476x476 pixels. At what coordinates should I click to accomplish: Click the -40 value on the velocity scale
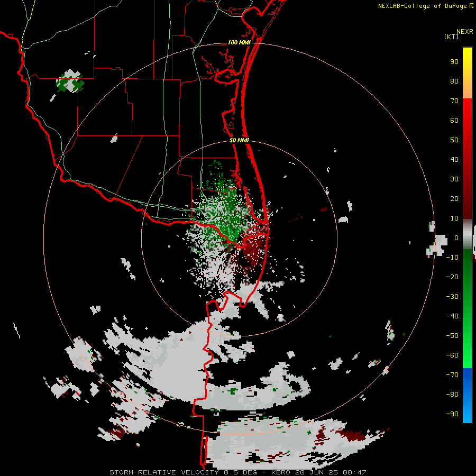point(452,316)
